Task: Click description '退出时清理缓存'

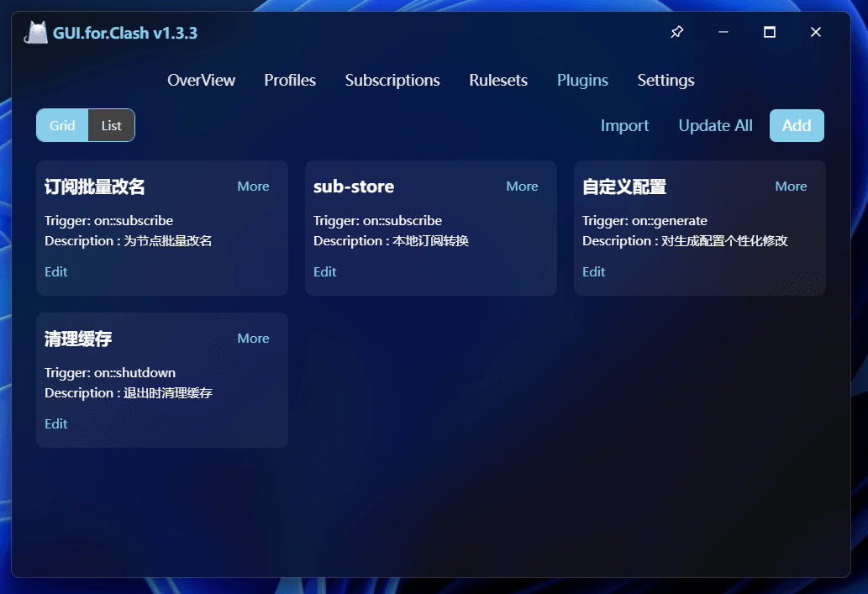Action: click(x=168, y=393)
